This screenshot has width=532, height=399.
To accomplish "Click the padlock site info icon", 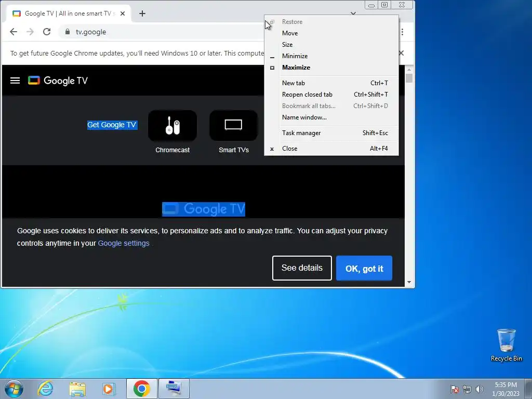I will tap(68, 32).
